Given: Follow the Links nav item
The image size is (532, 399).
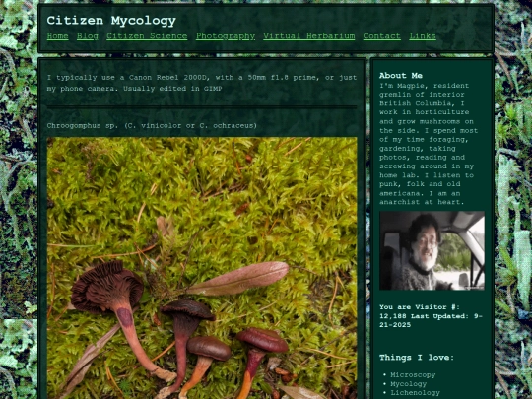Looking at the screenshot, I should tap(423, 36).
